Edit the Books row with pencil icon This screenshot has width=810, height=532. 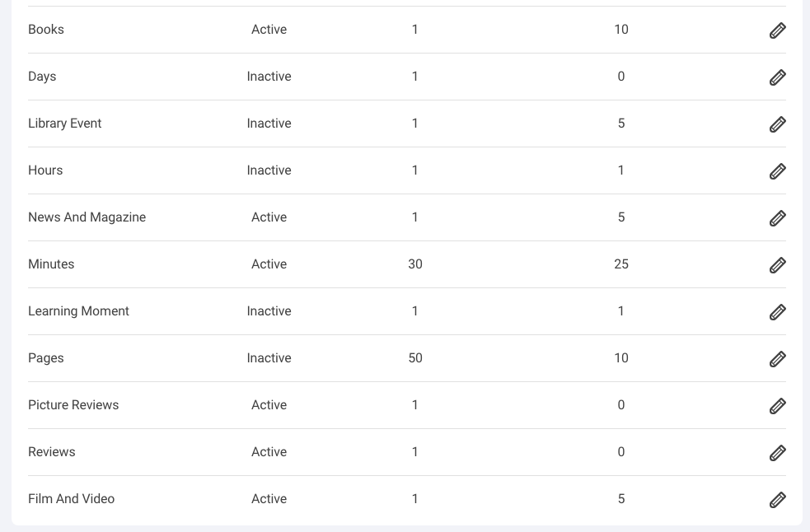[x=778, y=30]
